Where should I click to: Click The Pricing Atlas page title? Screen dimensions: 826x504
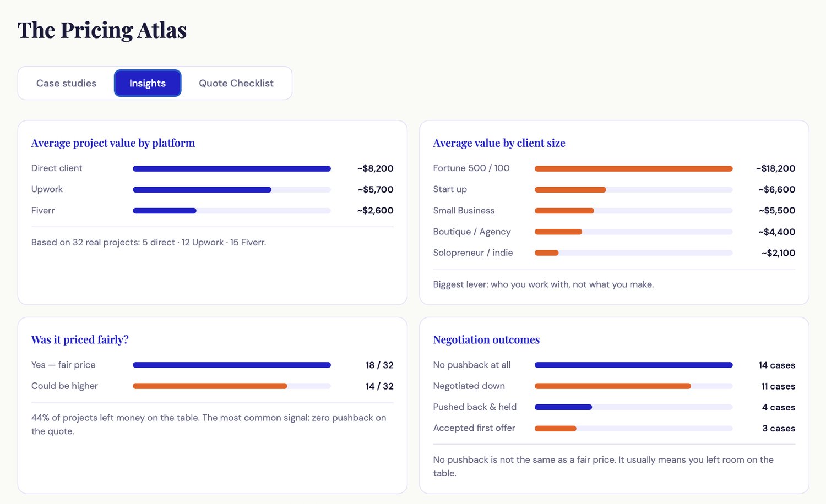[x=102, y=30]
